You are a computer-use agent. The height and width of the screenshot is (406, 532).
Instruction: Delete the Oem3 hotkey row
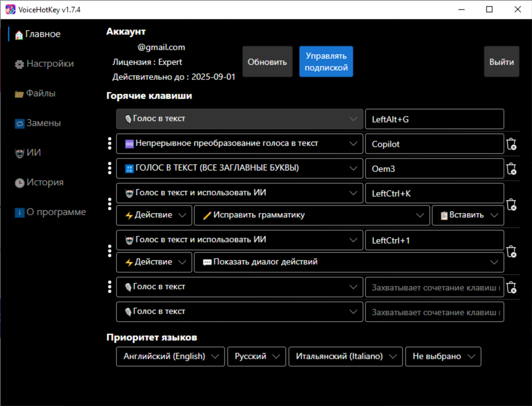(x=511, y=169)
